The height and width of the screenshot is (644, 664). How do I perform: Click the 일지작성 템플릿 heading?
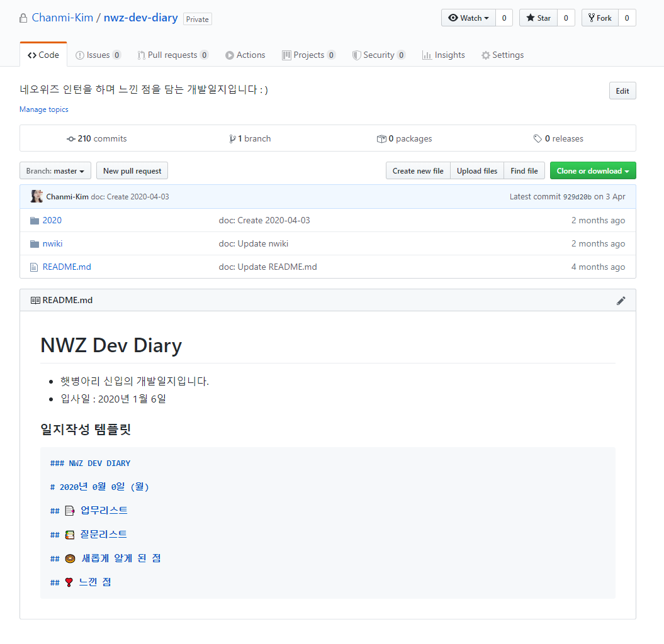[86, 430]
